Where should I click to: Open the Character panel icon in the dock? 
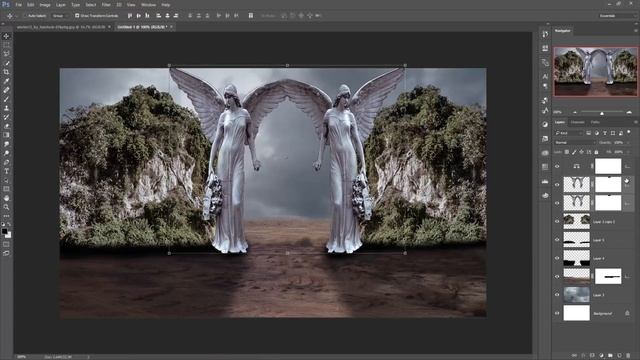545,76
